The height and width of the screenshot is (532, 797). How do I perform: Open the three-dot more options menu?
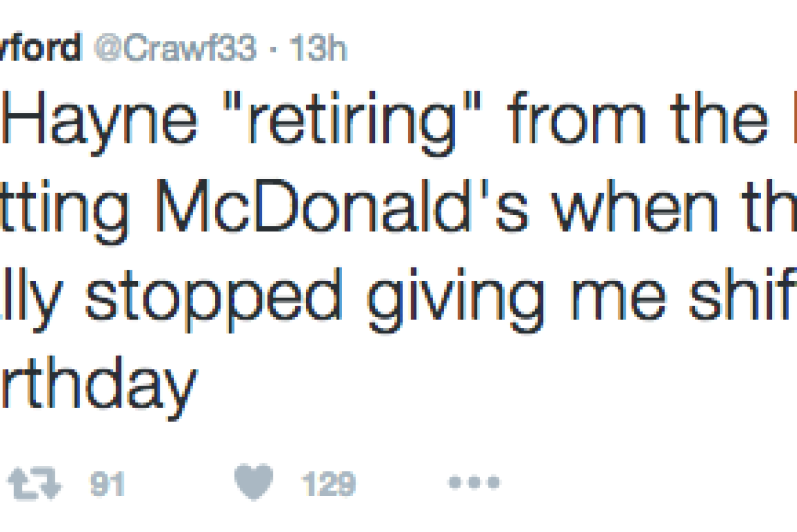coord(474,483)
